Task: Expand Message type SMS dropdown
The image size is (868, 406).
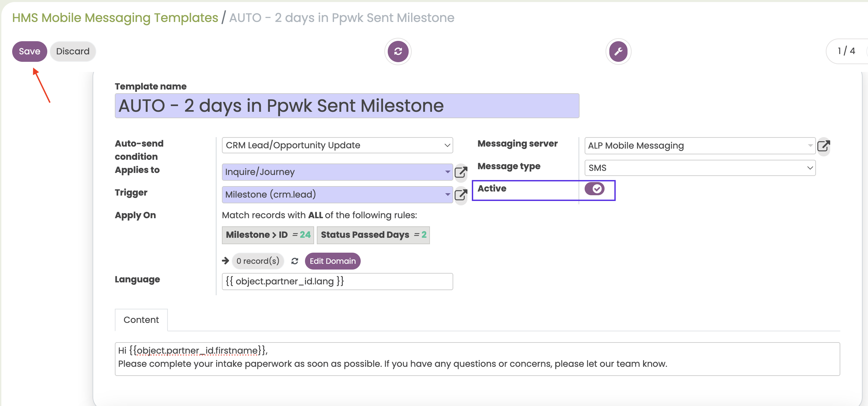Action: coord(810,168)
